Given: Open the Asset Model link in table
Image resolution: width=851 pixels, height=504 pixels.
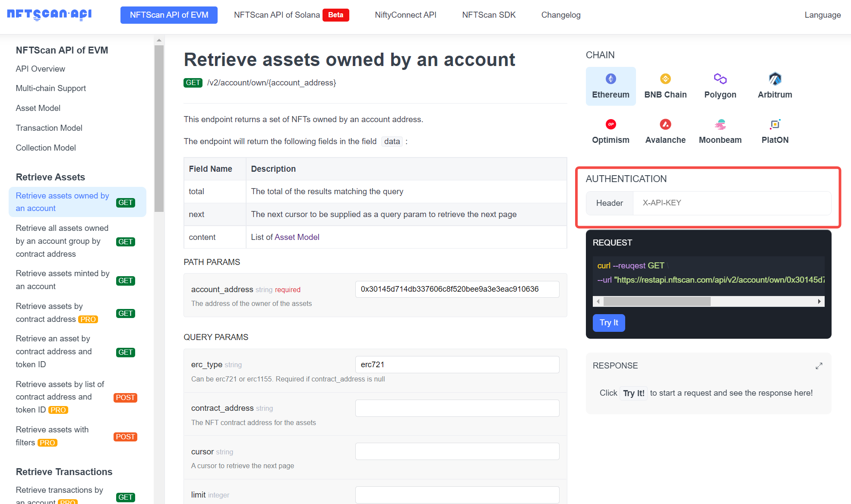Looking at the screenshot, I should tap(297, 237).
